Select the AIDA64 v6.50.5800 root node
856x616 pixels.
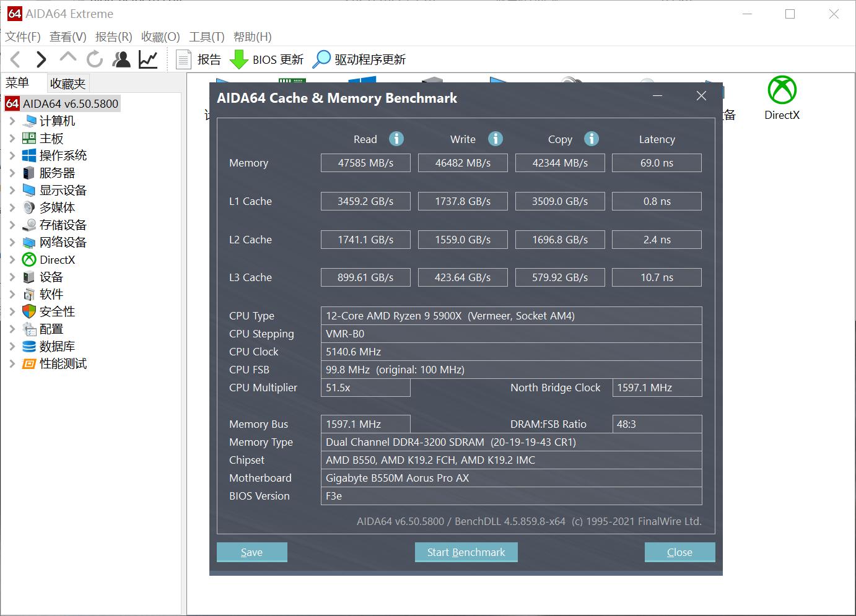click(x=62, y=103)
